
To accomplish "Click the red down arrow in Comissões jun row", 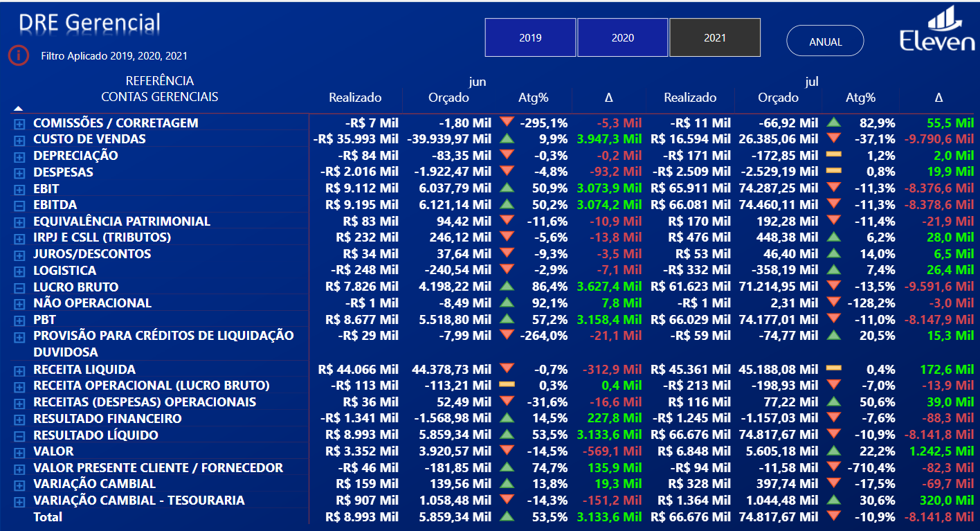I will [x=507, y=123].
